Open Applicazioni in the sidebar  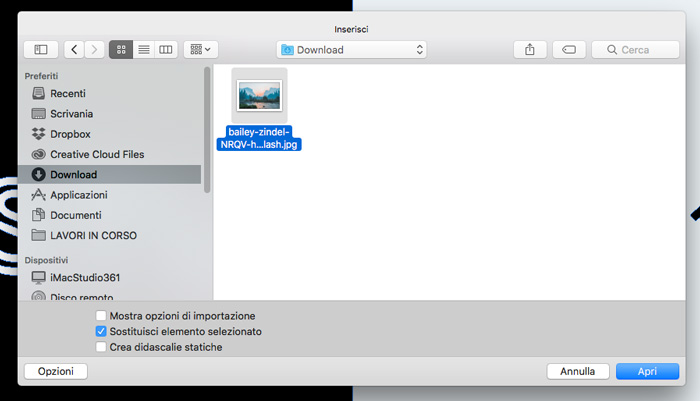[110, 195]
